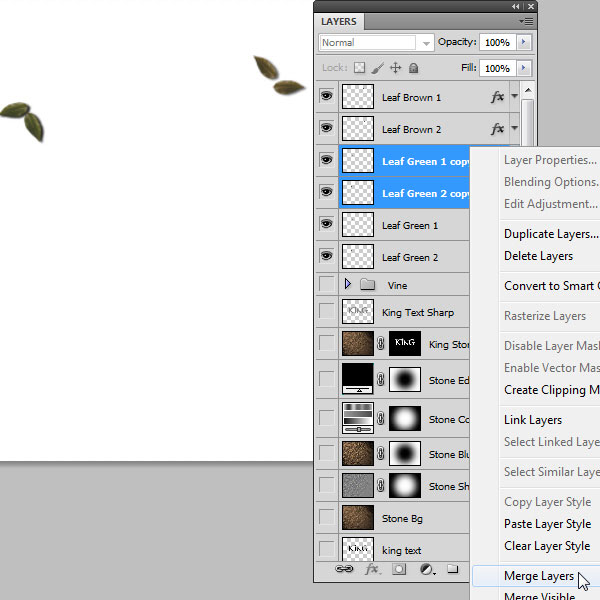Click the lock image pixels brush icon
600x600 pixels.
377,68
